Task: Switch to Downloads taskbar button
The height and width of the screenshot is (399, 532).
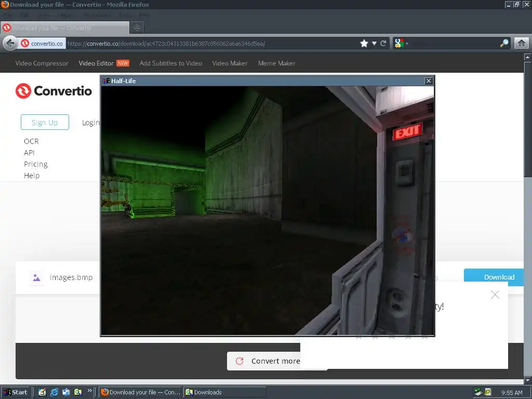Action: 224,392
